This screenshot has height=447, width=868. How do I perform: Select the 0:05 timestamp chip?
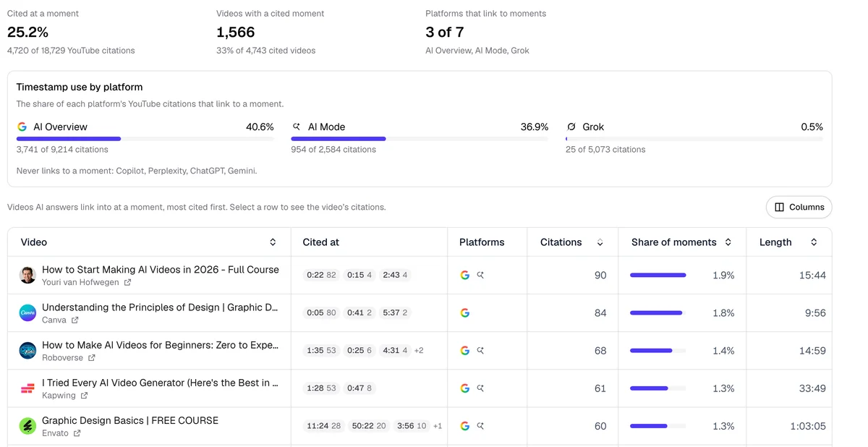tap(321, 312)
